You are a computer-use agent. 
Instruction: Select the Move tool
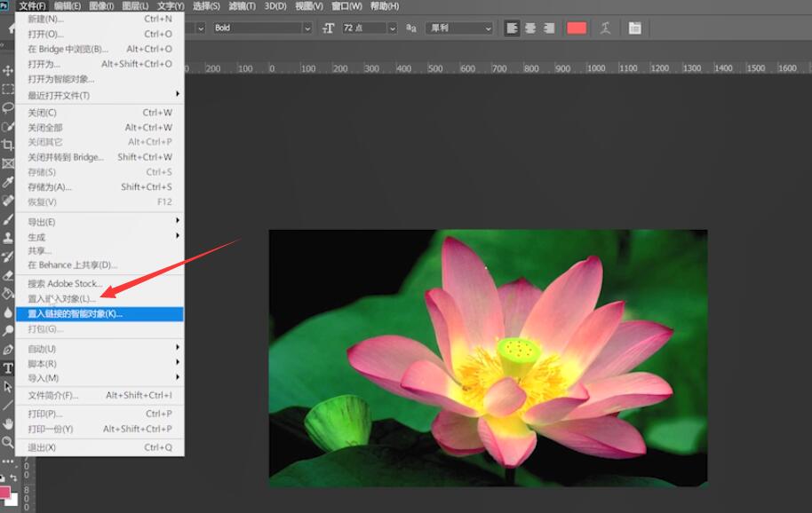(8, 70)
